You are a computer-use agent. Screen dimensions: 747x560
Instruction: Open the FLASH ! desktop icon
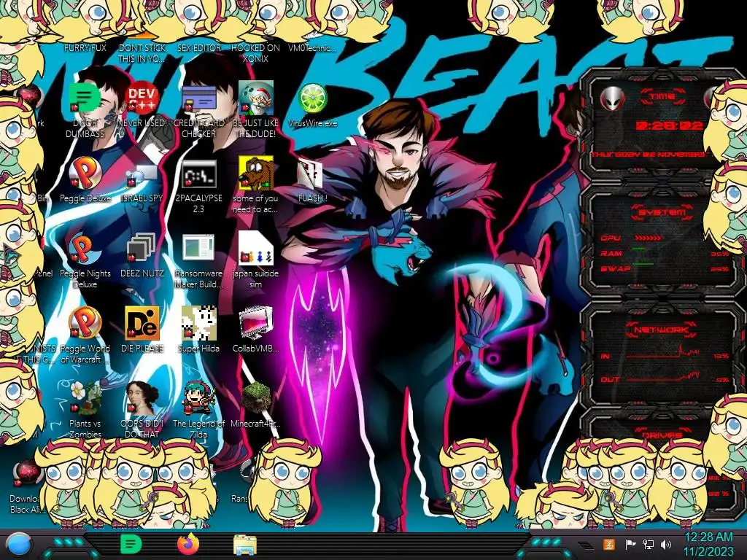[x=311, y=174]
